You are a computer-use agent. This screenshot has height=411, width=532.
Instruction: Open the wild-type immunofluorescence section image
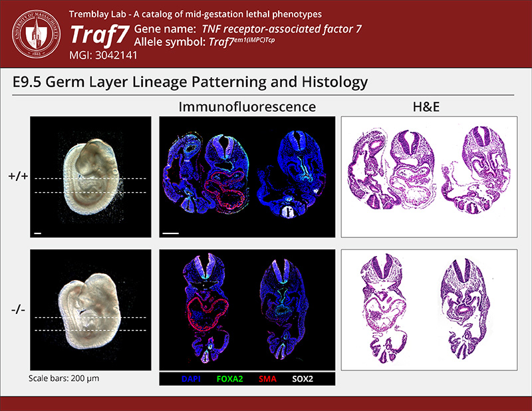click(x=247, y=176)
